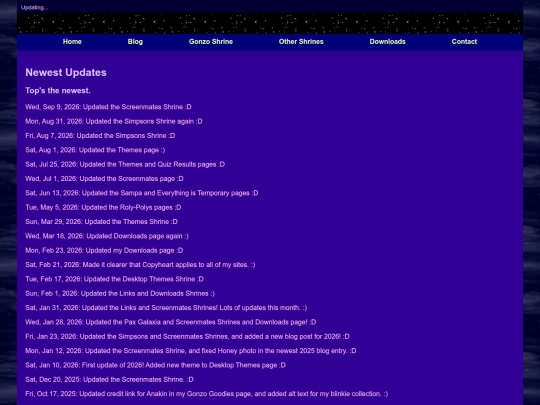The image size is (540, 405).
Task: Click the Tue, May 5, 2026 Roly-Polys entry
Action: 103,207
